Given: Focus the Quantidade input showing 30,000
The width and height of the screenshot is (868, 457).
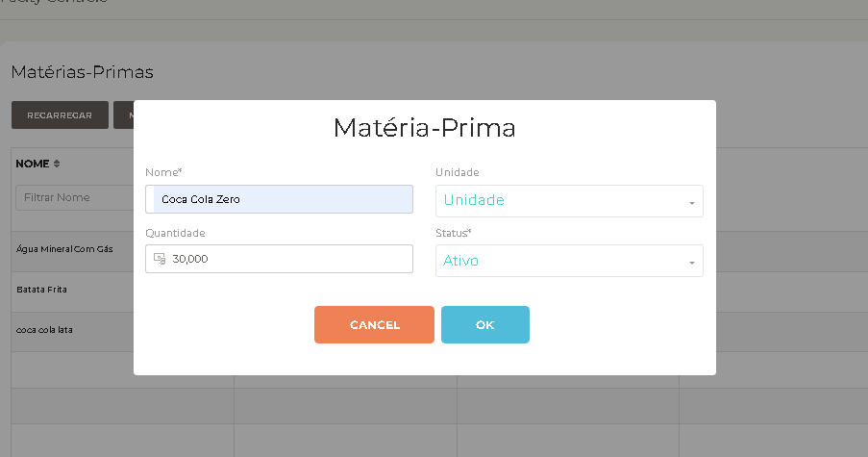Looking at the screenshot, I should 279,259.
